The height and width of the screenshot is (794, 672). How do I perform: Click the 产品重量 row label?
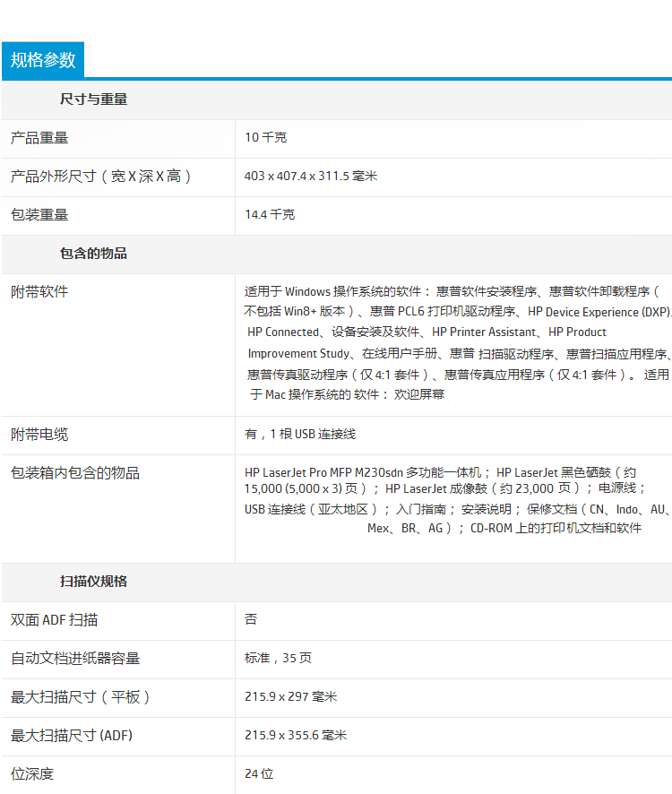pos(39,138)
